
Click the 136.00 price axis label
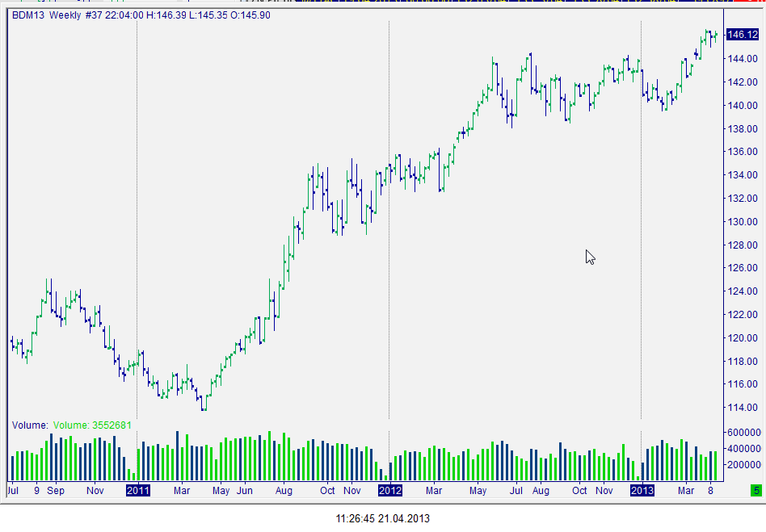click(743, 152)
